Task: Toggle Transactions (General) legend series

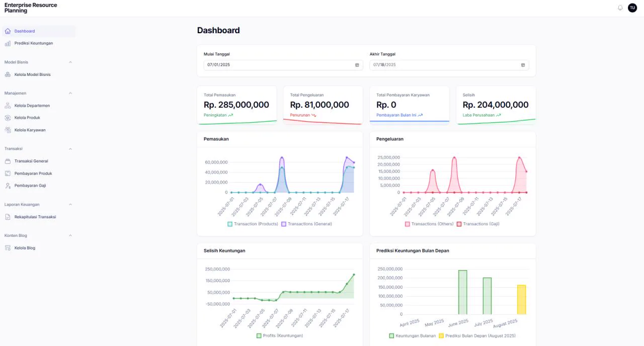Action: click(306, 224)
